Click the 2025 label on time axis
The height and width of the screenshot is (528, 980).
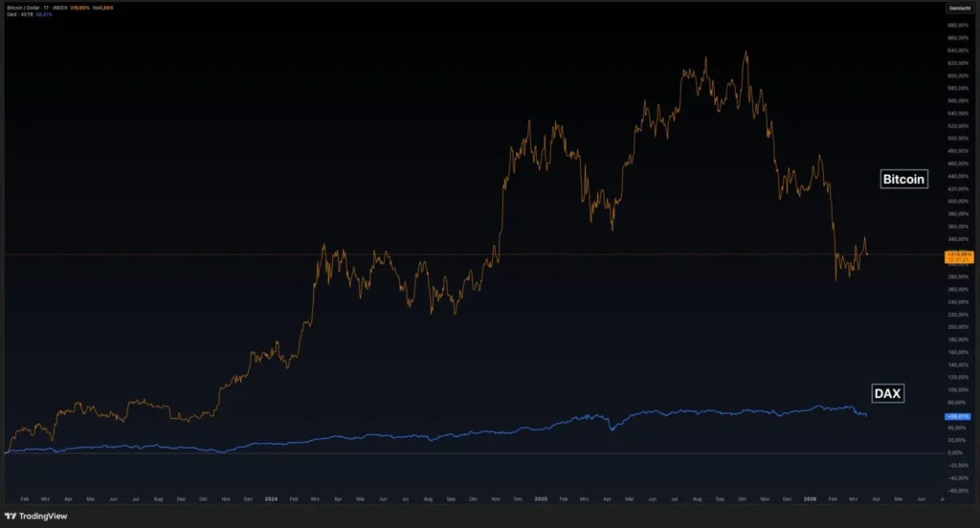tap(541, 498)
